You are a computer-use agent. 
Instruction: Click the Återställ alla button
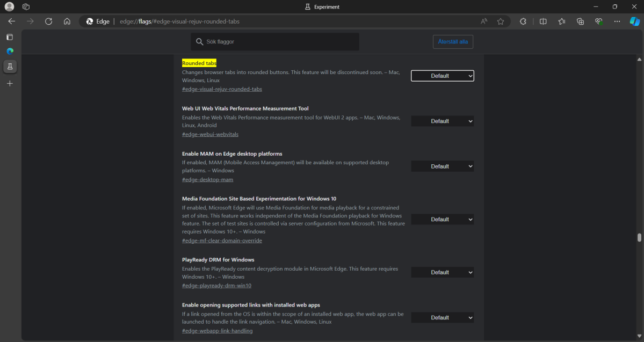453,41
